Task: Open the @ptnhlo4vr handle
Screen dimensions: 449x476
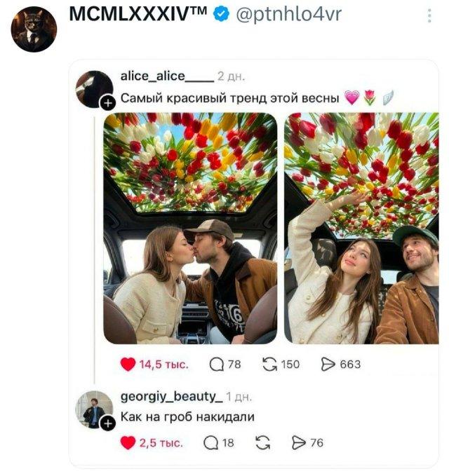Action: click(288, 14)
